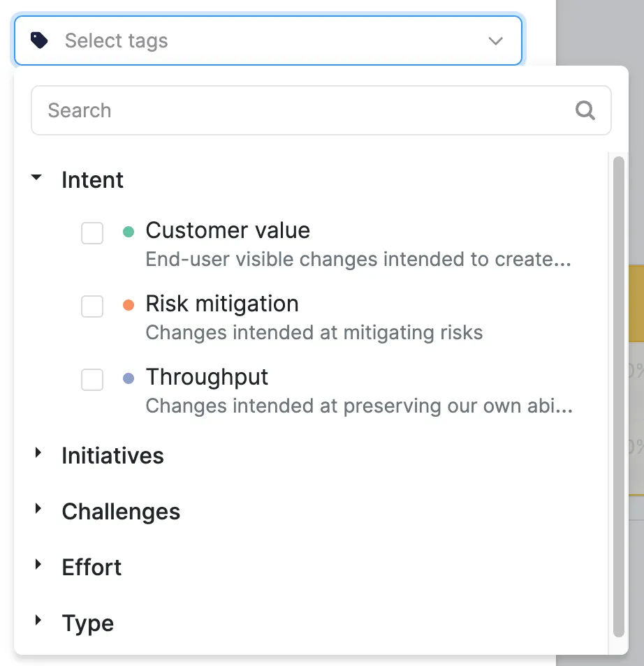Screen dimensions: 644x666
Task: Click the blue dot beside Throughput
Action: [x=129, y=378]
